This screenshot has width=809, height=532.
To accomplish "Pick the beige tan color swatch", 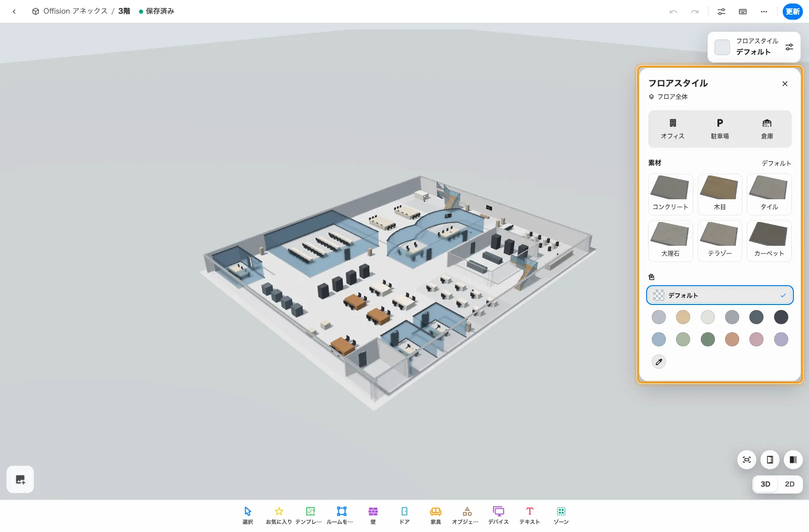I will [x=683, y=317].
